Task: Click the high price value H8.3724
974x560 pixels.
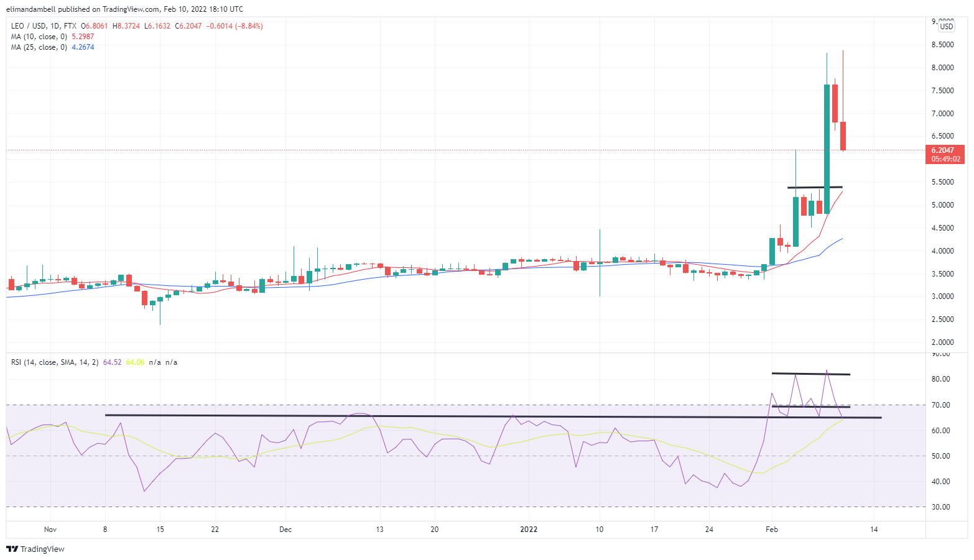Action: click(x=127, y=26)
